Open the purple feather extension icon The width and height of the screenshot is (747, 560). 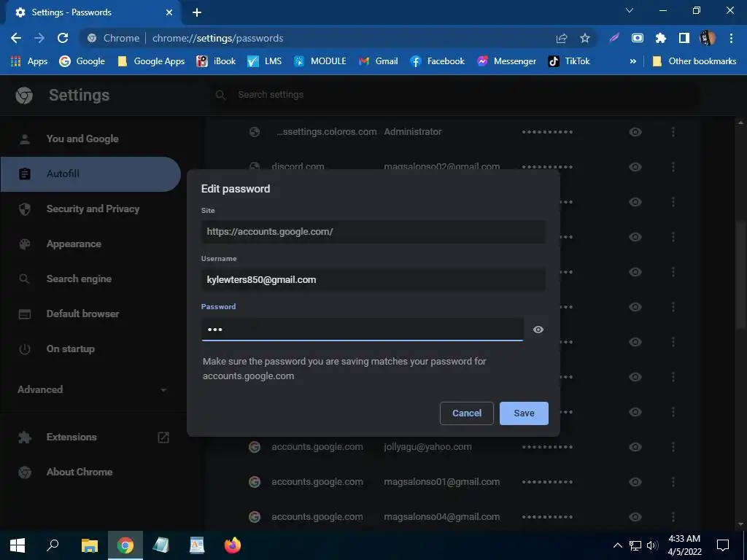click(x=614, y=38)
